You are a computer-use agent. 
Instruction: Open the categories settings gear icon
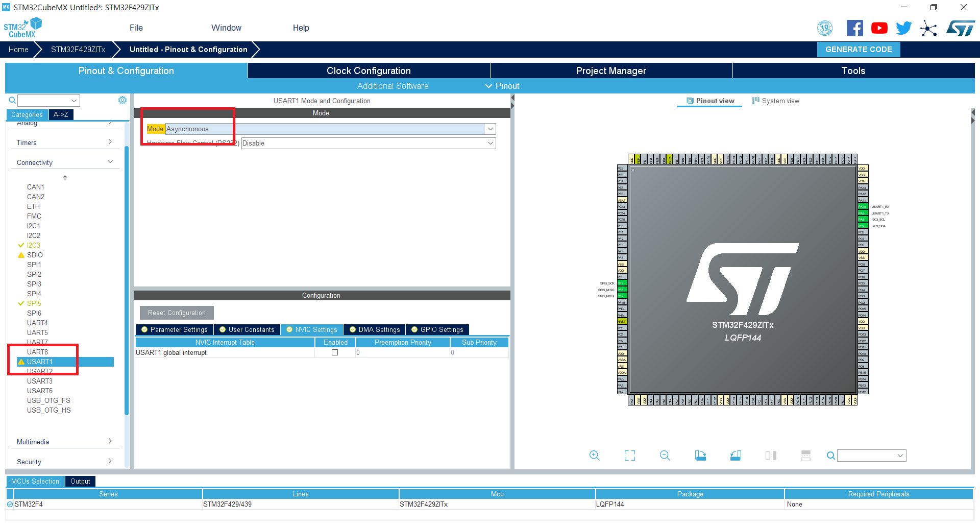click(122, 100)
